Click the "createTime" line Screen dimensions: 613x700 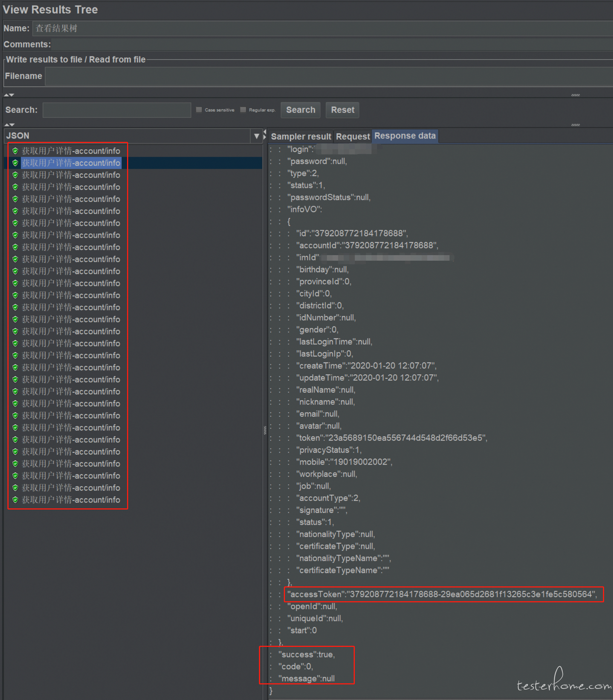coord(366,366)
